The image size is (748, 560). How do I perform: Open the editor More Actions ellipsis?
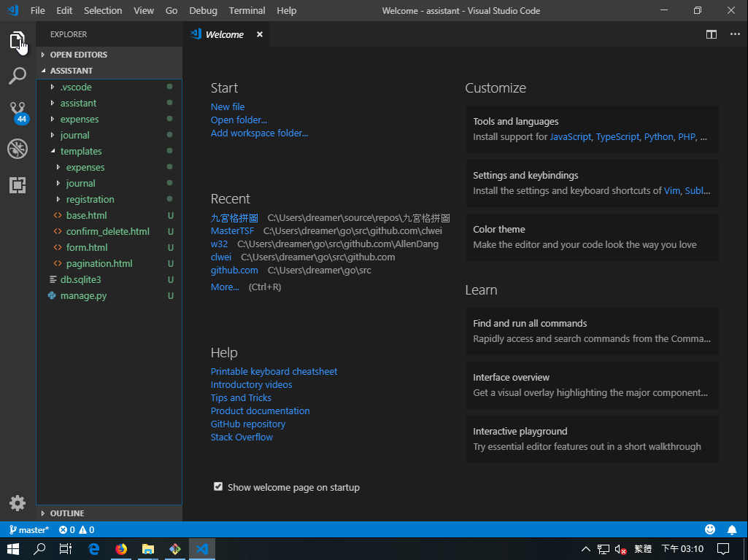pyautogui.click(x=734, y=34)
